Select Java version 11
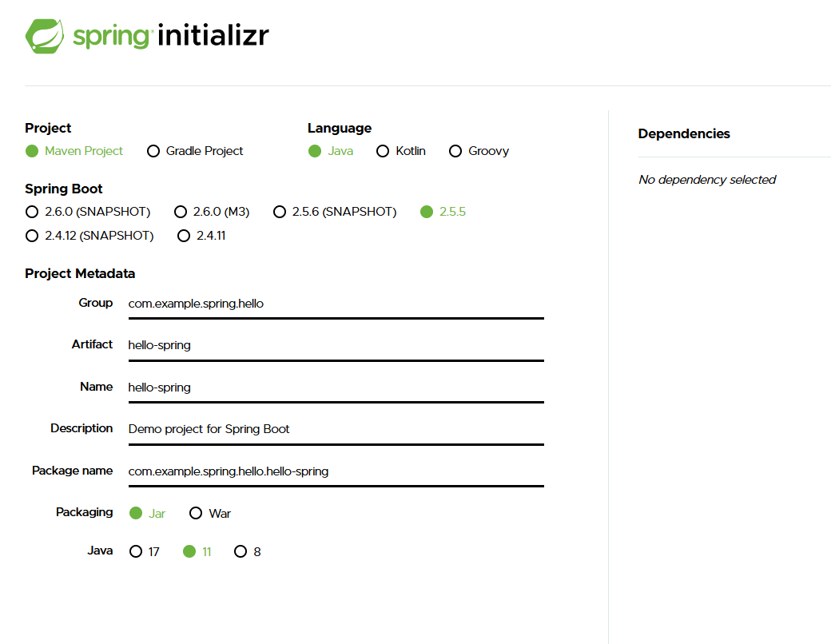Viewport: 831px width, 644px height. (x=189, y=551)
